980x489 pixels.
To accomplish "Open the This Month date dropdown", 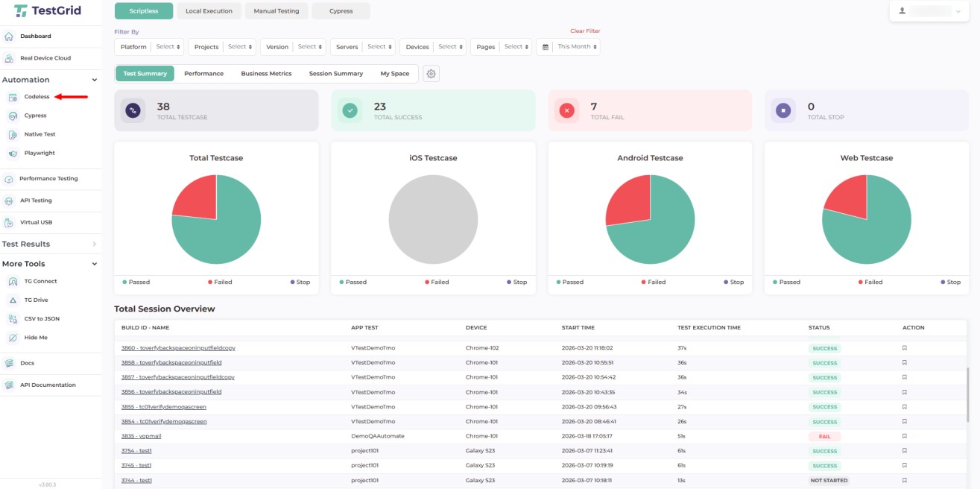I will click(568, 47).
